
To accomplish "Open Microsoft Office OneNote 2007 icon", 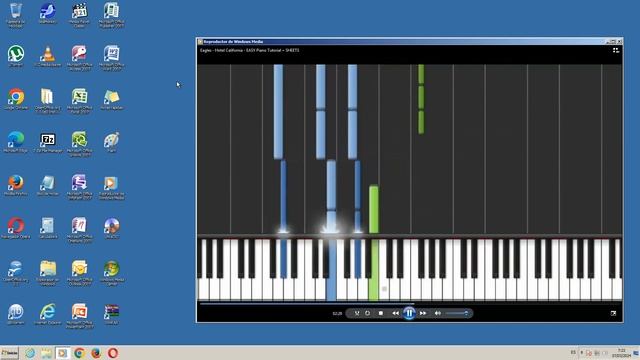I will (80, 230).
